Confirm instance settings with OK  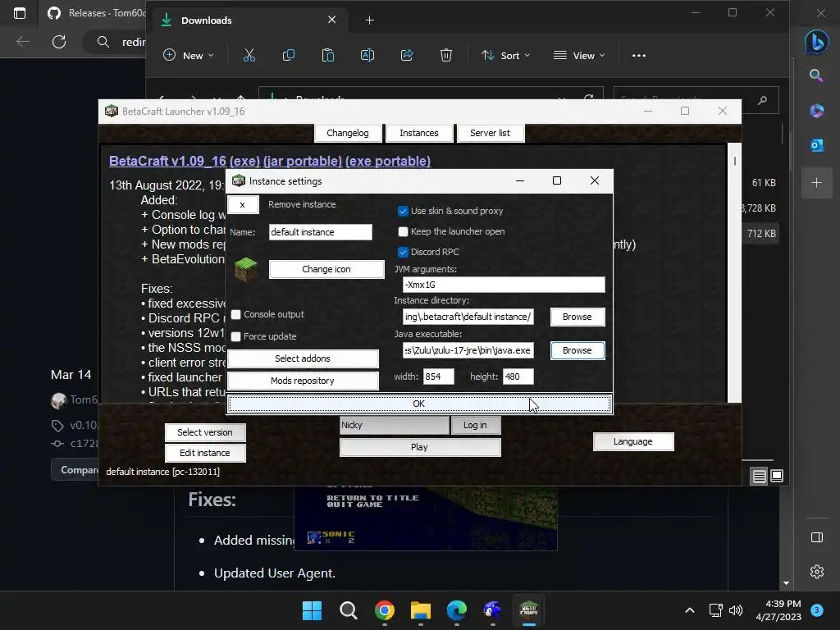click(x=419, y=404)
